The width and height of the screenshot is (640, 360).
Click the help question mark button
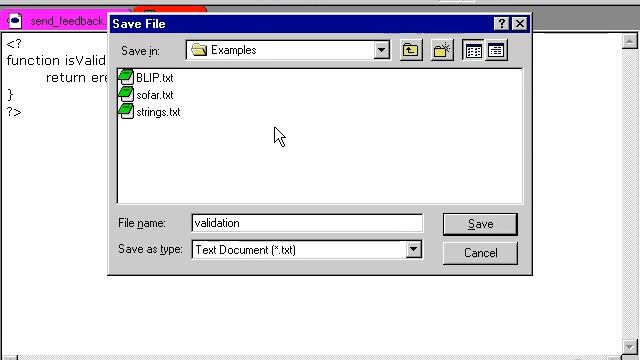tap(501, 24)
